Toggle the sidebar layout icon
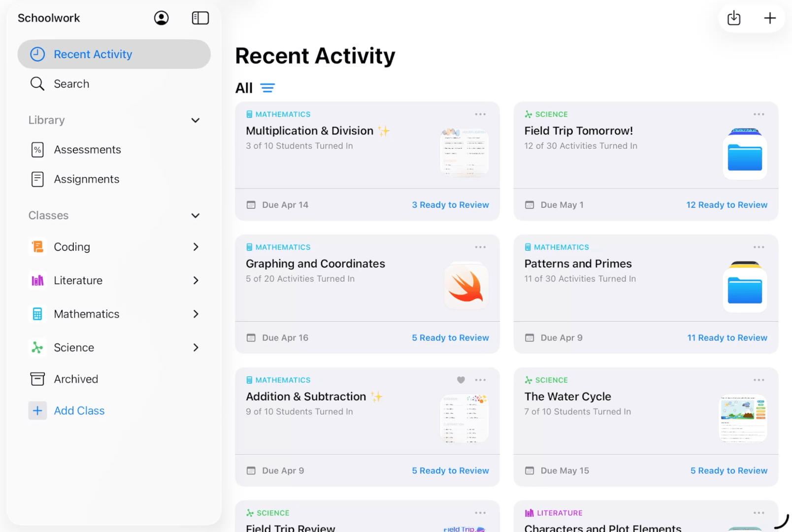 pos(200,18)
